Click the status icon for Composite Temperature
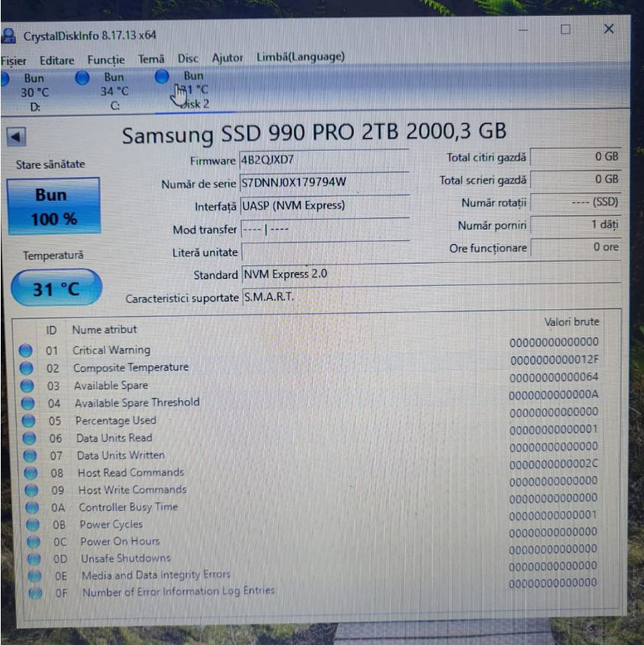Viewport: 644px width, 645px height. tap(27, 368)
